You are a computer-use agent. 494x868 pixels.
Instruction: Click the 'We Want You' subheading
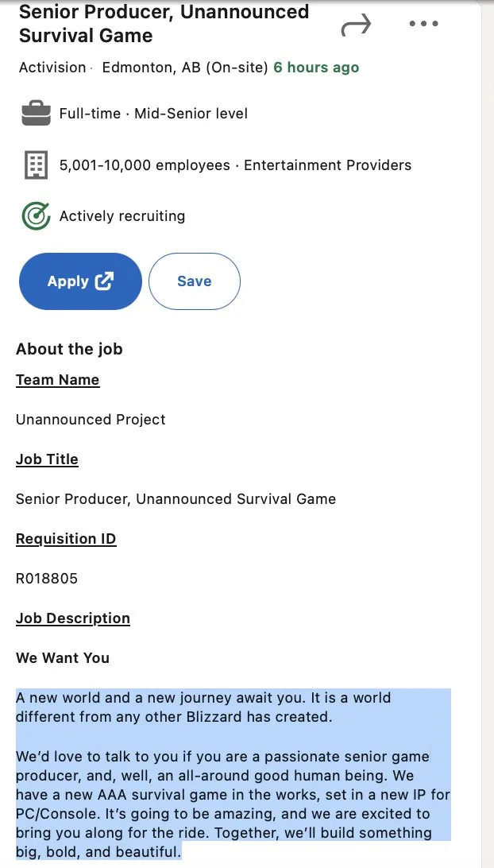click(63, 658)
